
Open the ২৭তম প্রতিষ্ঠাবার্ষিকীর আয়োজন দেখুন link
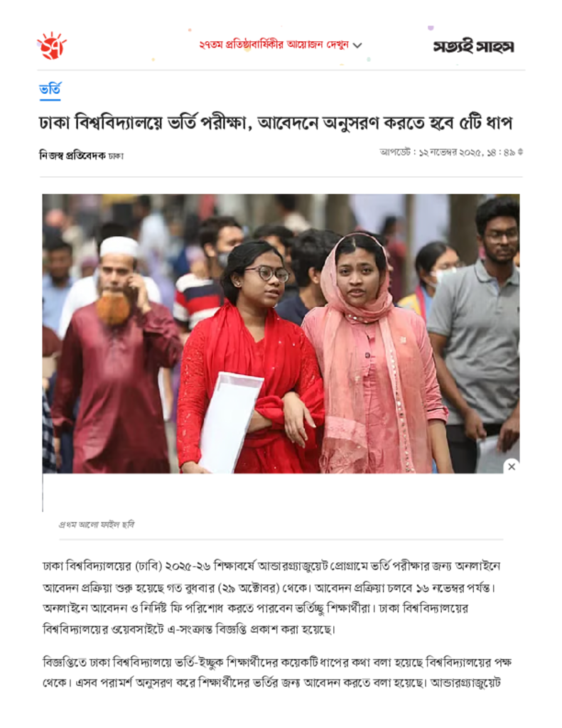click(x=274, y=45)
